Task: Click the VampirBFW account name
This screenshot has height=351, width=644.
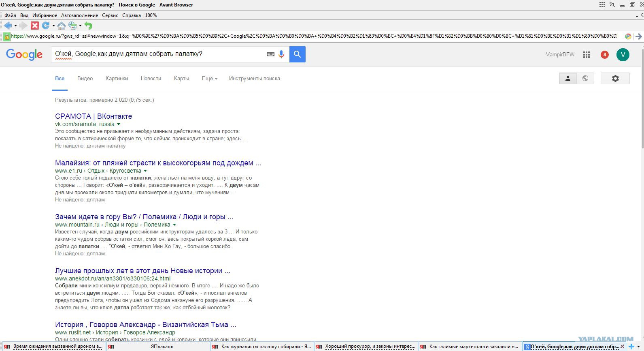Action: 560,55
